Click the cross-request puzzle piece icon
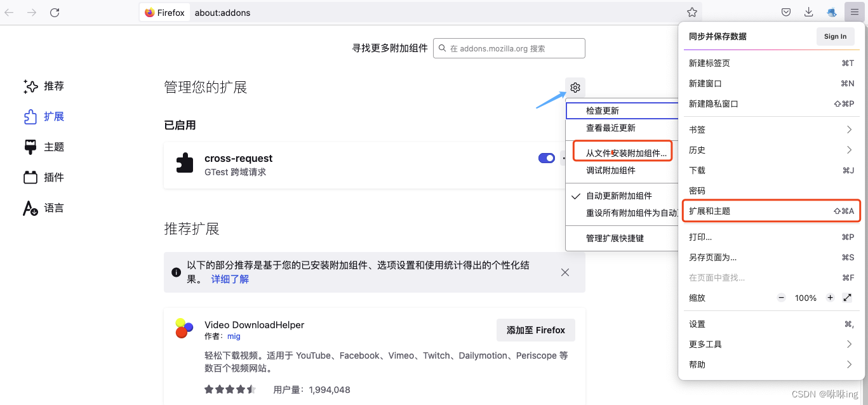This screenshot has width=868, height=405. [184, 163]
